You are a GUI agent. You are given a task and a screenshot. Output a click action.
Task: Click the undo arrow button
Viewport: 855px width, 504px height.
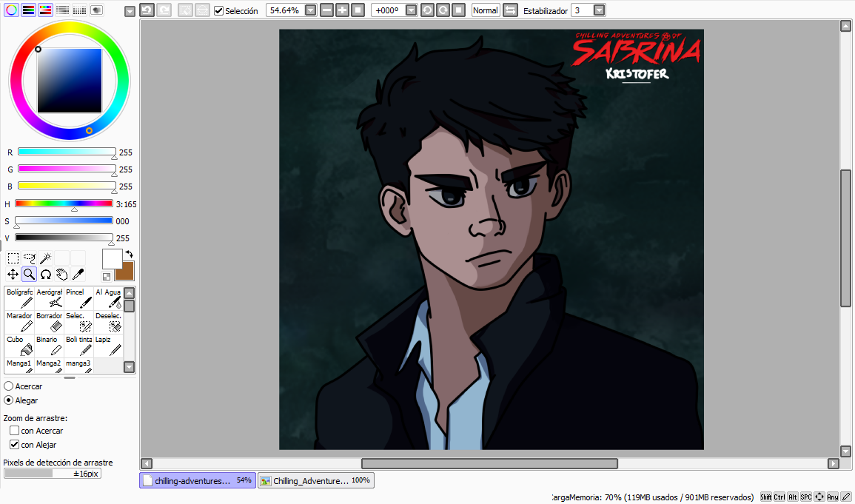coord(147,10)
